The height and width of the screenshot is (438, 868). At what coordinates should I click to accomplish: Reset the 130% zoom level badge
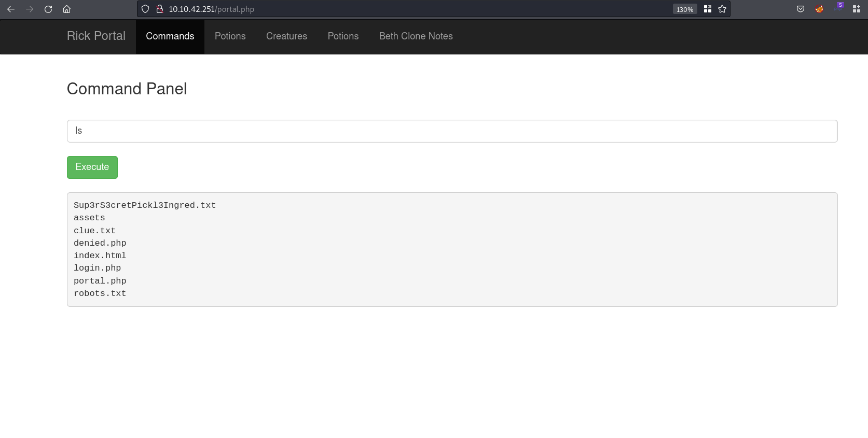[x=685, y=9]
